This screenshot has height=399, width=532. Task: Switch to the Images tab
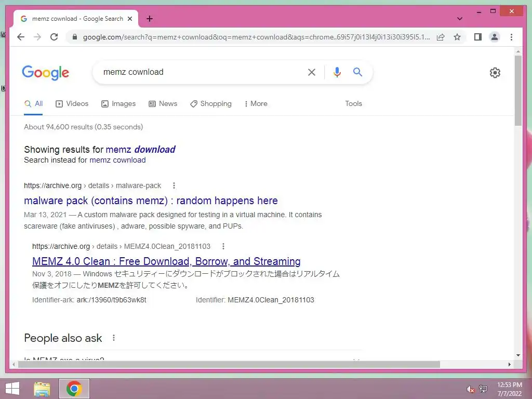click(118, 104)
